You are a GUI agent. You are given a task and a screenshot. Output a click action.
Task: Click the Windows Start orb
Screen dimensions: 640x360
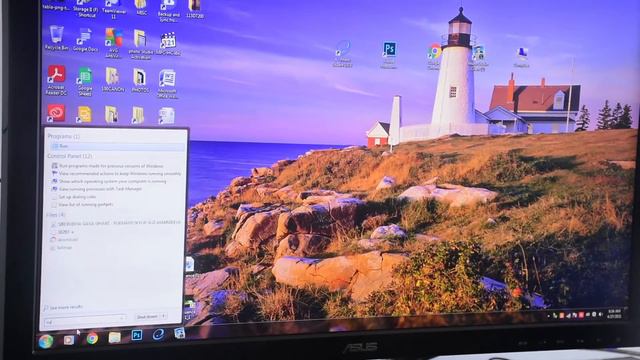(46, 341)
